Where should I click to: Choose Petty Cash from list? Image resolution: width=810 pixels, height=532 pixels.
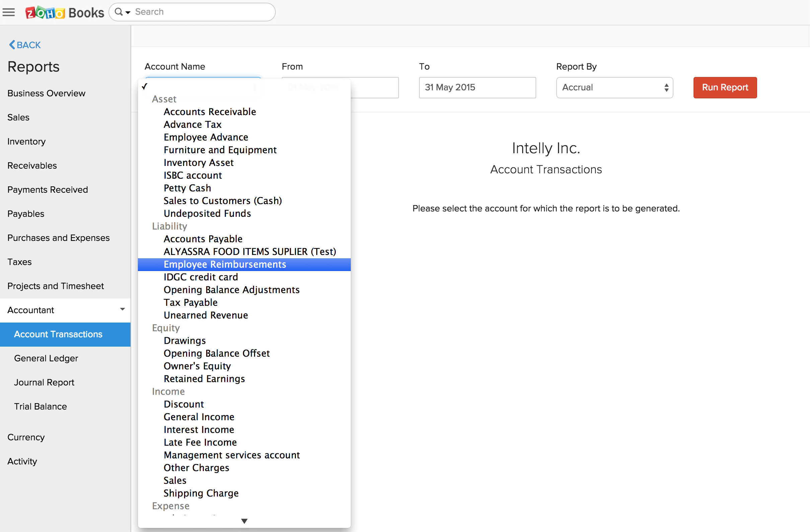[x=187, y=188]
